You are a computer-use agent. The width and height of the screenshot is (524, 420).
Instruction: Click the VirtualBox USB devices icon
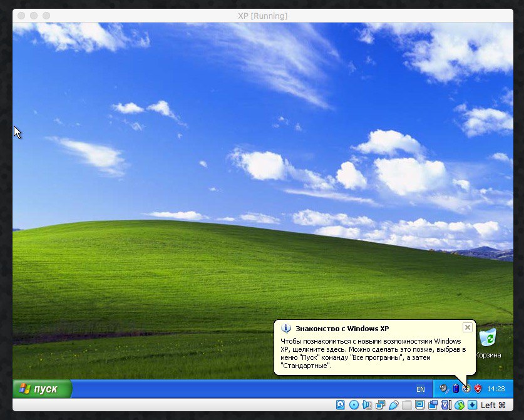pos(394,405)
